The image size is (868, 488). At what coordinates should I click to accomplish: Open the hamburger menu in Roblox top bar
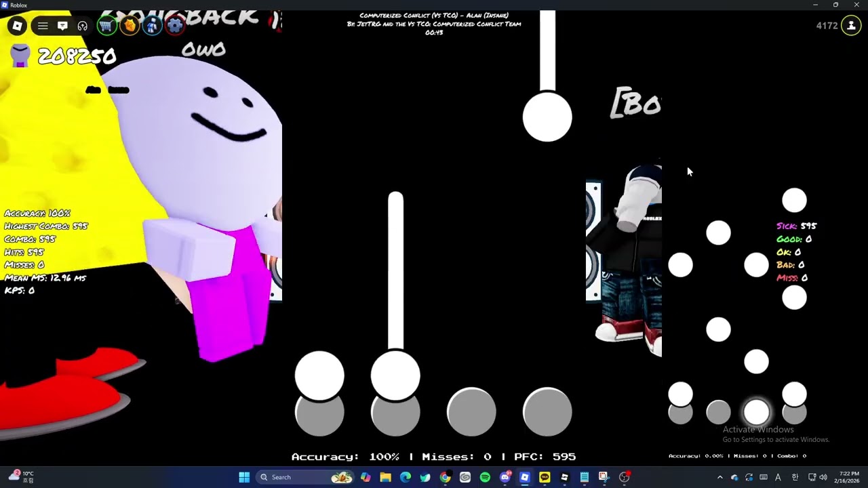point(43,26)
